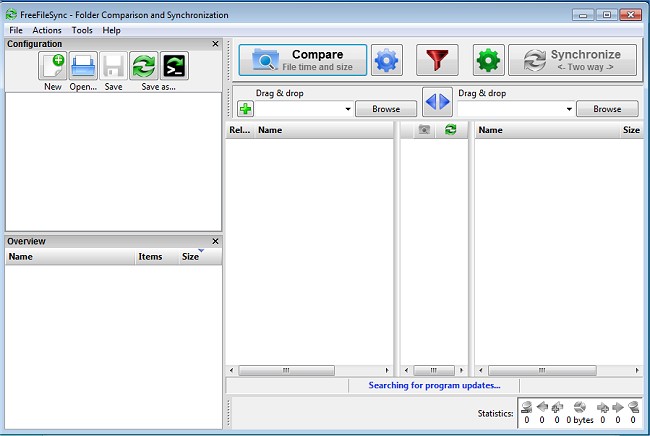Sort Overview by the Items column

tap(156, 257)
